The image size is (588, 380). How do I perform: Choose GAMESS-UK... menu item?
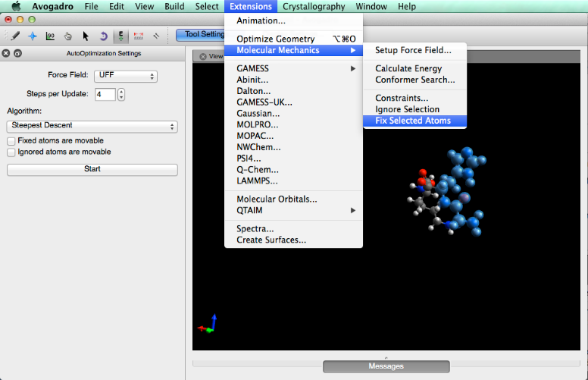click(294, 102)
